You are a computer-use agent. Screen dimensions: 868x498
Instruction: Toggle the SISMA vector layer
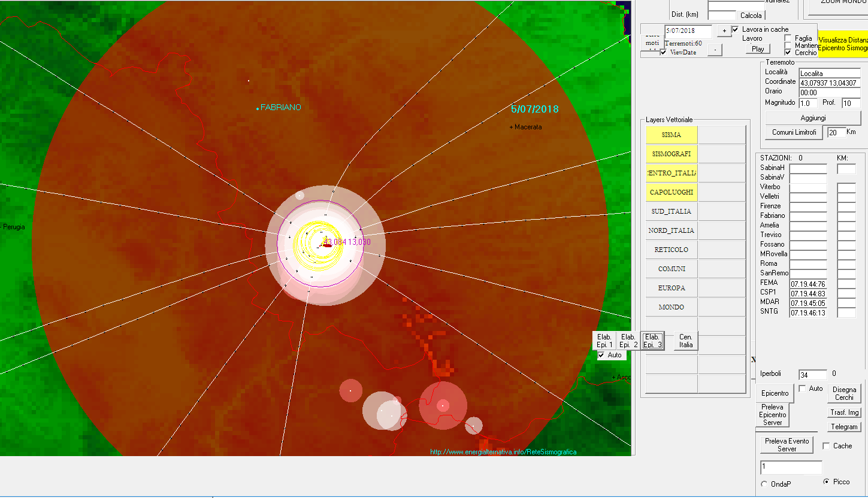(x=672, y=135)
